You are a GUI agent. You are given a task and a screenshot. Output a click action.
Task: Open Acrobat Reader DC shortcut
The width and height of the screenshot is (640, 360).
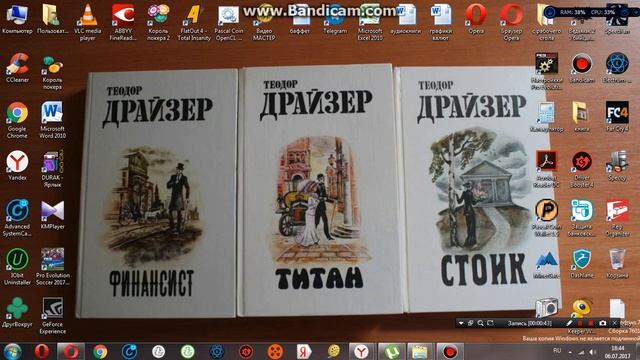tap(547, 169)
